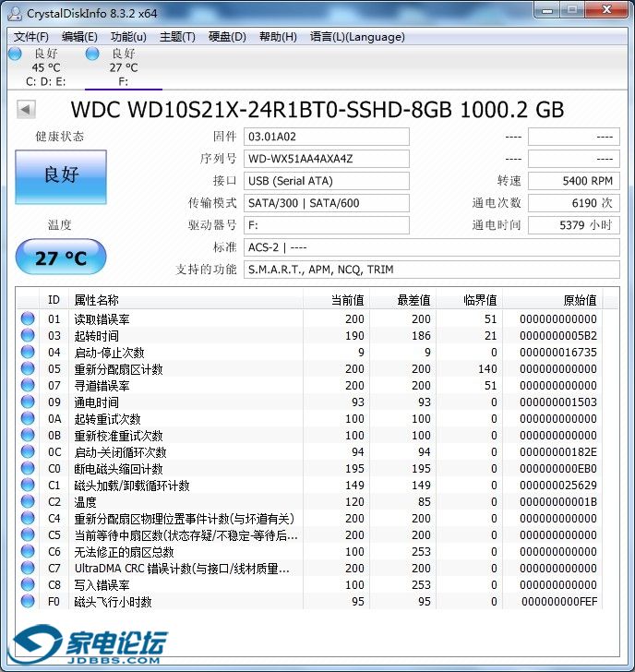This screenshot has width=635, height=672.
Task: Select the F: disk at 27 °C
Action: 124,67
